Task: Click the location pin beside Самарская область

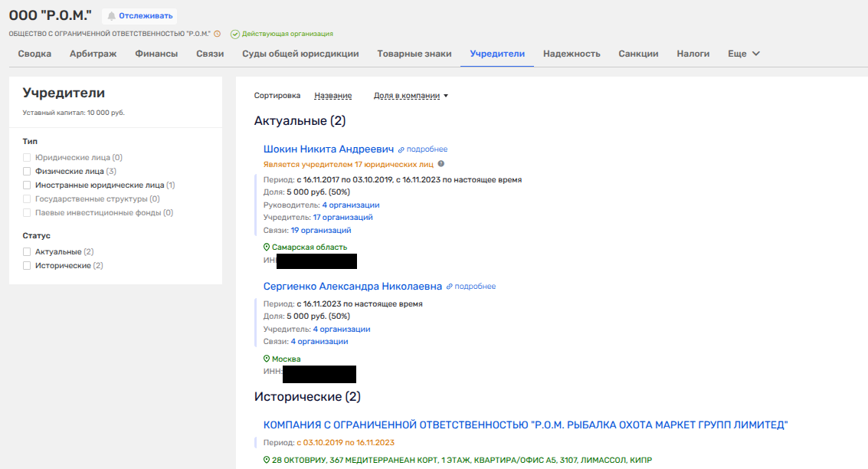Action: click(x=267, y=248)
